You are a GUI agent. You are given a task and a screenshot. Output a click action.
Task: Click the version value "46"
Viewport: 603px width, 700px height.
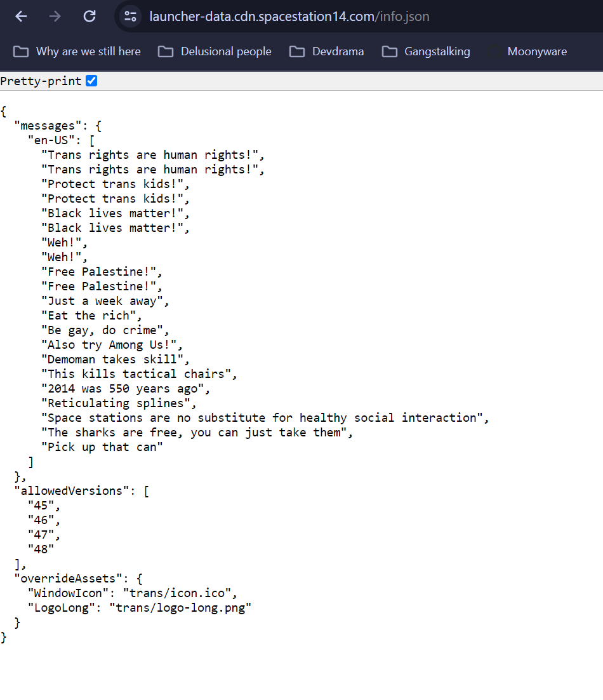(41, 520)
